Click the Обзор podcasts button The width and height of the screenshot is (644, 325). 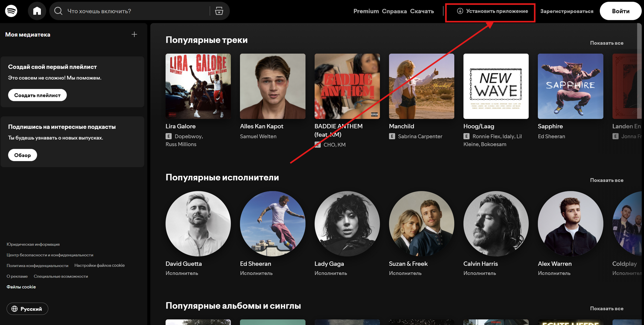pos(22,155)
